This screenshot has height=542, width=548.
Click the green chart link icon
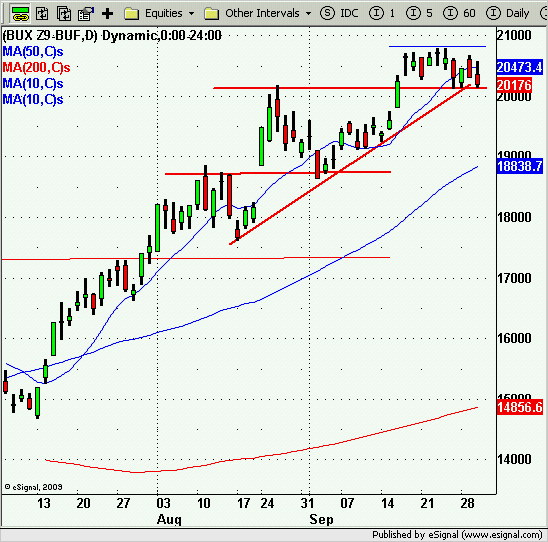point(20,14)
